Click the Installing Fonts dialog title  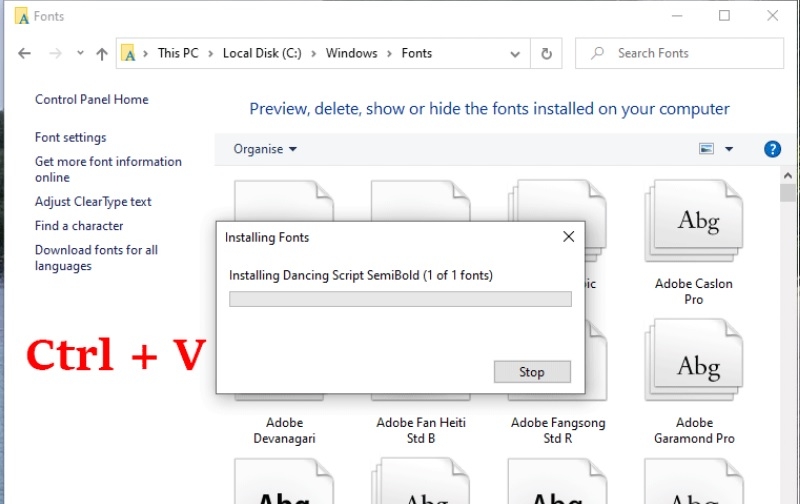point(267,237)
